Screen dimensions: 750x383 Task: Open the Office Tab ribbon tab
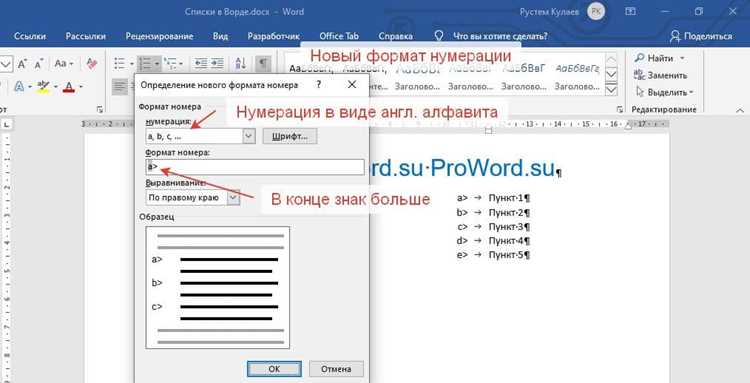339,36
